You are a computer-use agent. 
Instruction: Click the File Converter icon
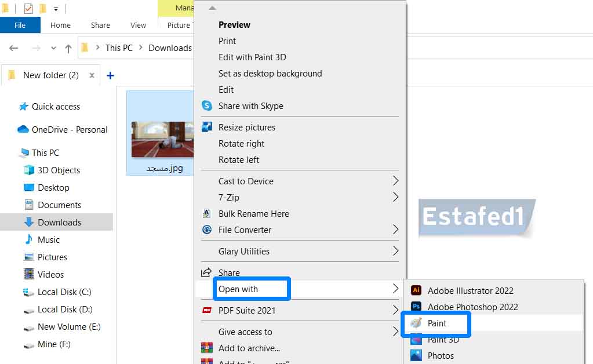pyautogui.click(x=207, y=230)
